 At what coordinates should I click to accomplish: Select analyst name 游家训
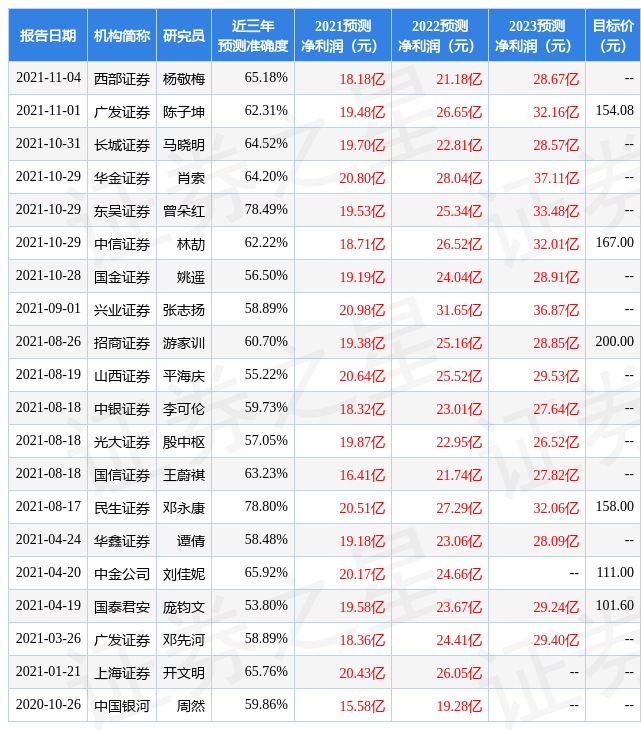tap(184, 343)
